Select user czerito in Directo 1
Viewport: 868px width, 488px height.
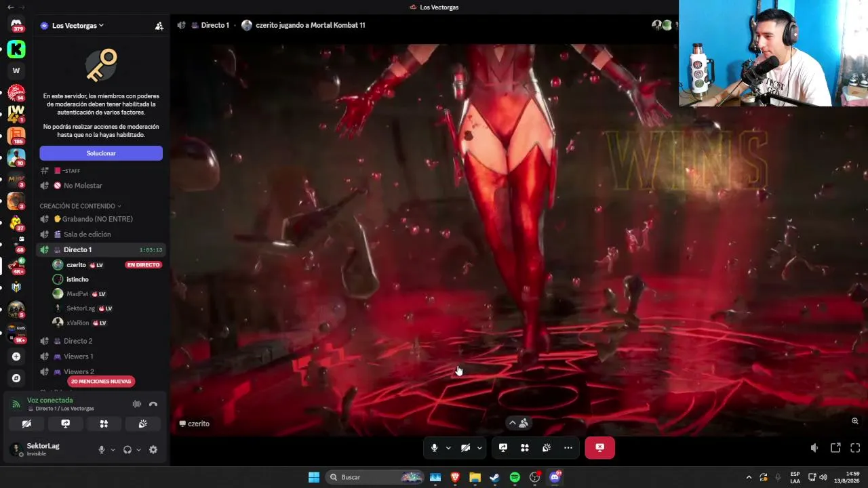point(107,265)
